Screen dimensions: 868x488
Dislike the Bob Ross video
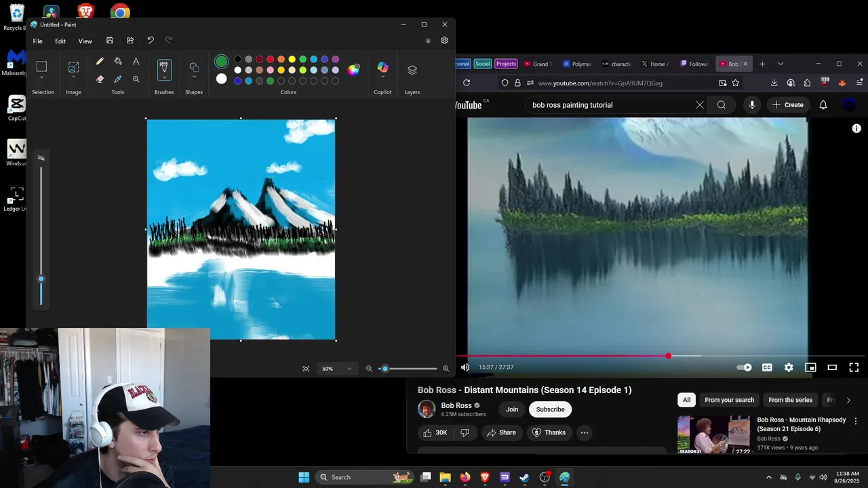tap(465, 432)
